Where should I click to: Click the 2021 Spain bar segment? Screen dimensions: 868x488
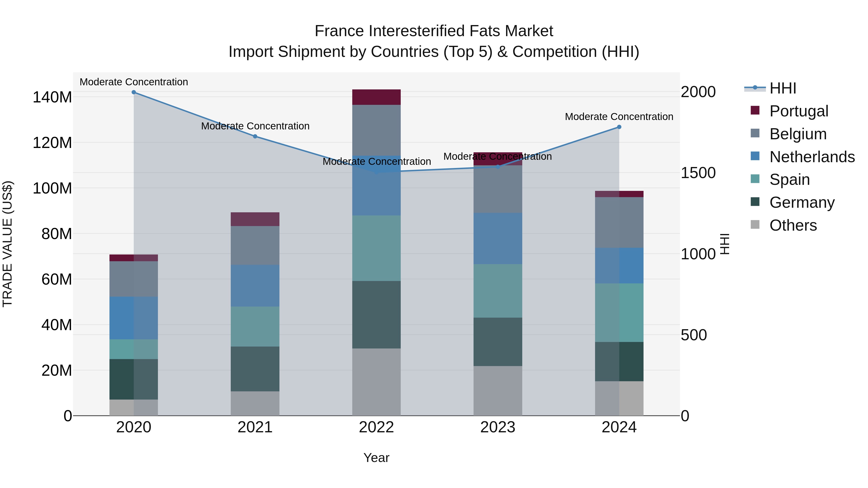click(255, 327)
